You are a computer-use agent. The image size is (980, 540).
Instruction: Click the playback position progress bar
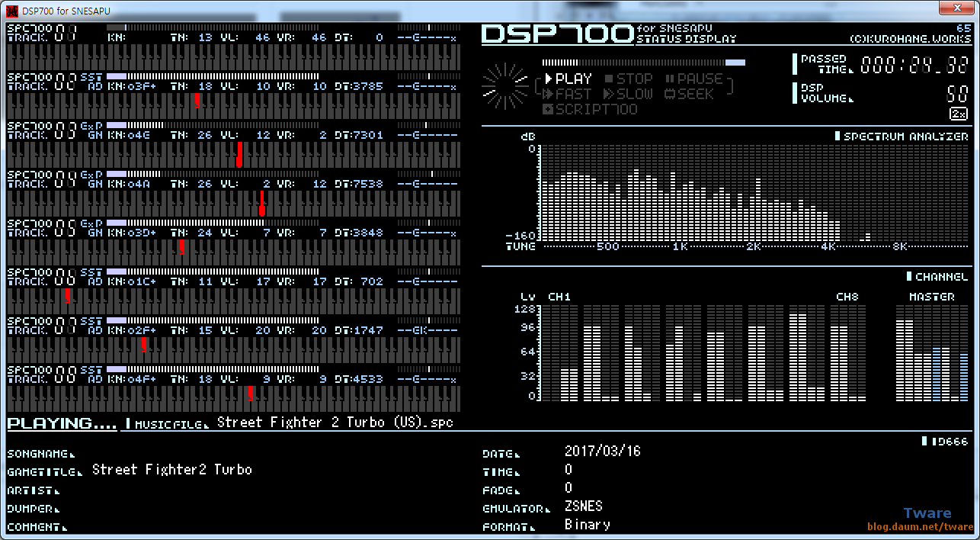(644, 63)
